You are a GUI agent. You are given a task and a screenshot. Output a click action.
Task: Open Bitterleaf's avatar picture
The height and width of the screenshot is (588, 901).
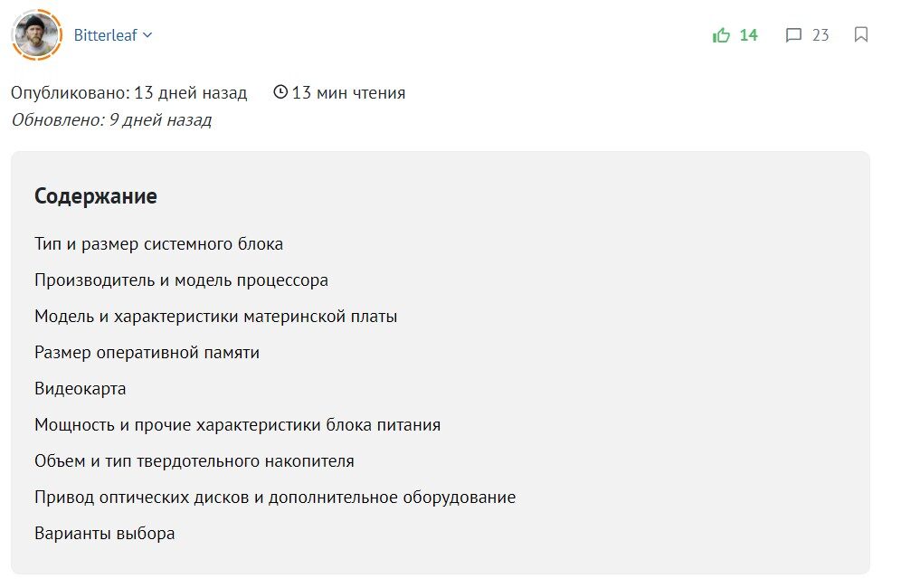(x=36, y=35)
